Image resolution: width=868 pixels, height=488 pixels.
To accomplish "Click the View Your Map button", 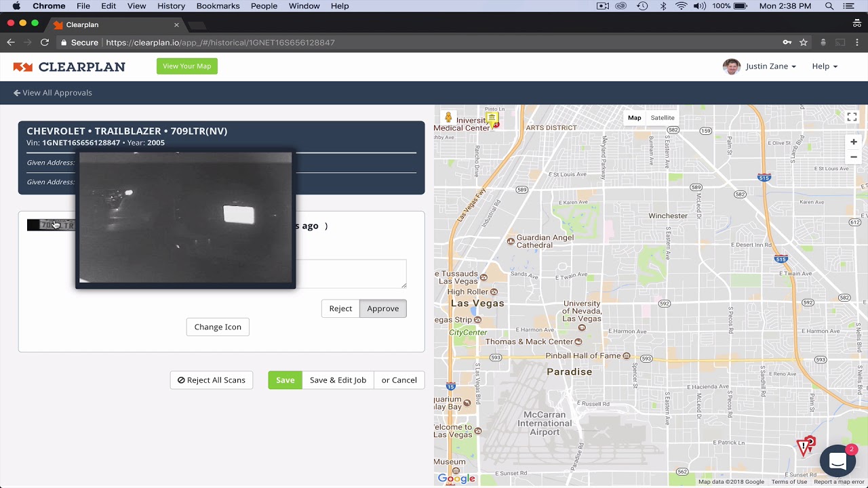I will (x=187, y=66).
